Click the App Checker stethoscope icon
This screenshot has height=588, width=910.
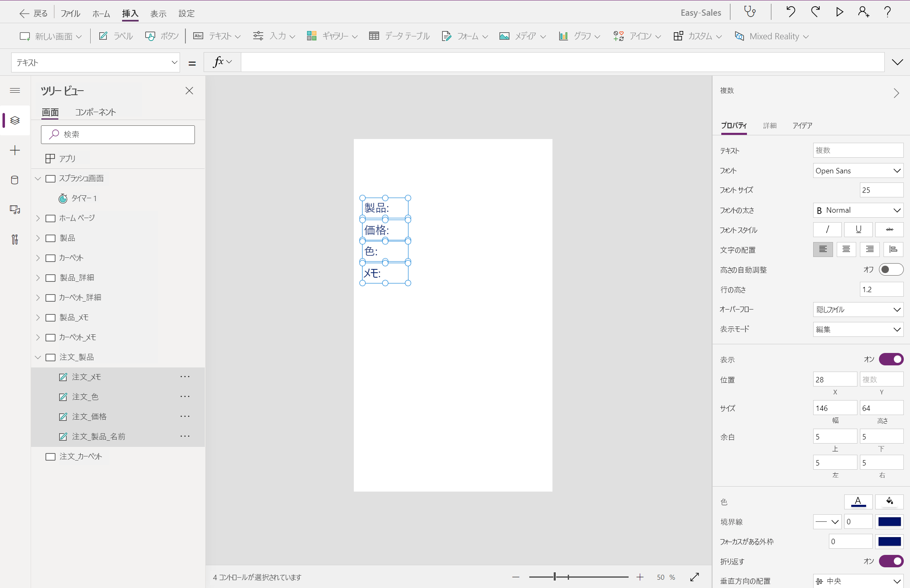coord(750,12)
